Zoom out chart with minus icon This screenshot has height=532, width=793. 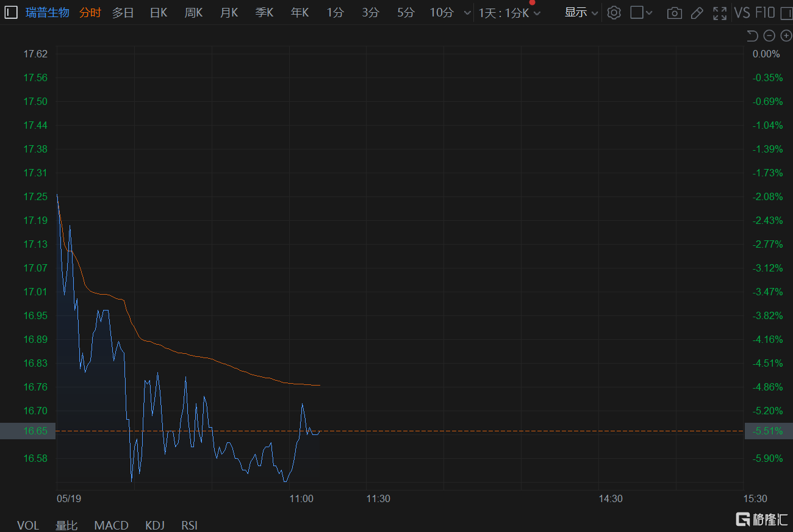[x=769, y=36]
